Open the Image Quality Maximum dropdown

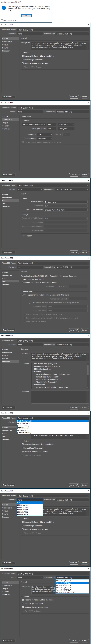(45, 139)
